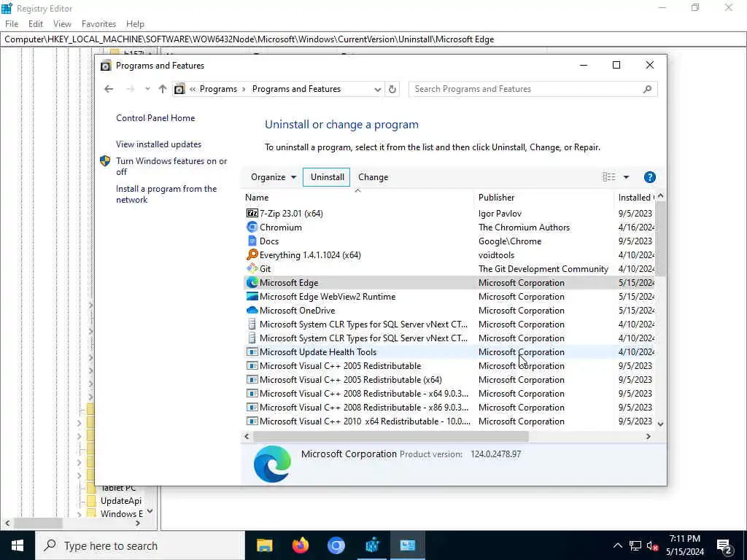Click the program list vertical scrollbar thumb
Image resolution: width=747 pixels, height=560 pixels.
click(660, 239)
